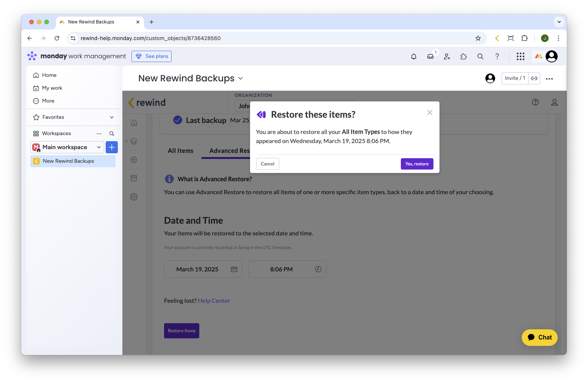Open the March 19, 2025 date picker
This screenshot has height=383, width=588.
(203, 269)
